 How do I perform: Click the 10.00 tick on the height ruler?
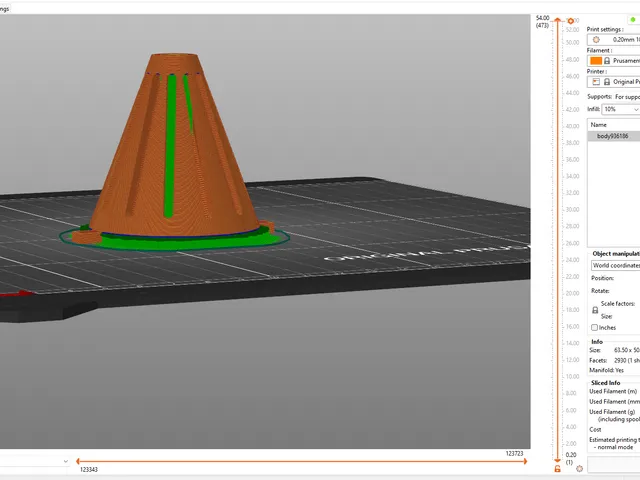[x=572, y=376]
